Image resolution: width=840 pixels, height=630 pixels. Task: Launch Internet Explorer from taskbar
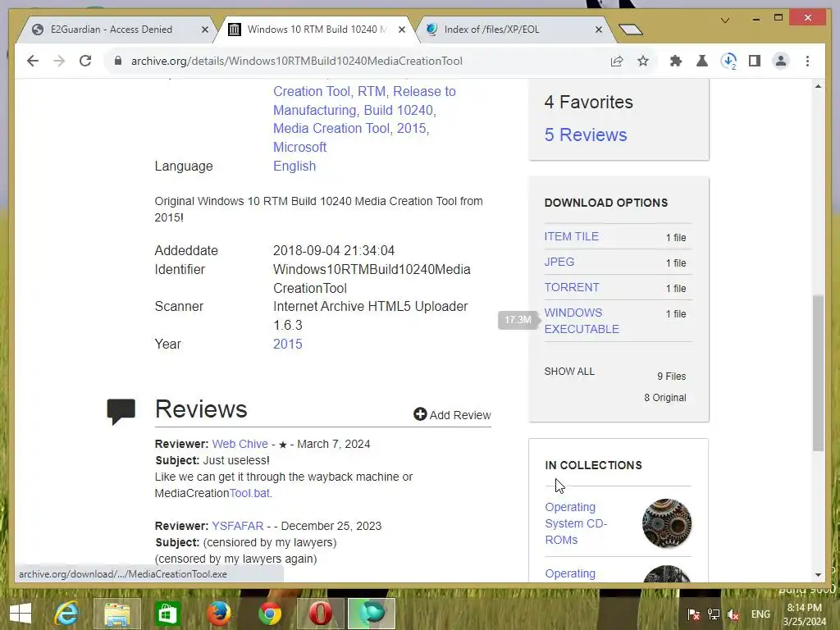[66, 614]
